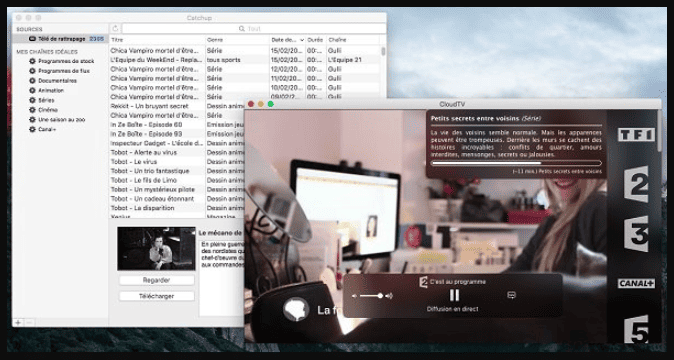Screen dimensions: 674x360
Task: Click the loud-volume speaker icon in CloudTV
Action: coord(389,296)
